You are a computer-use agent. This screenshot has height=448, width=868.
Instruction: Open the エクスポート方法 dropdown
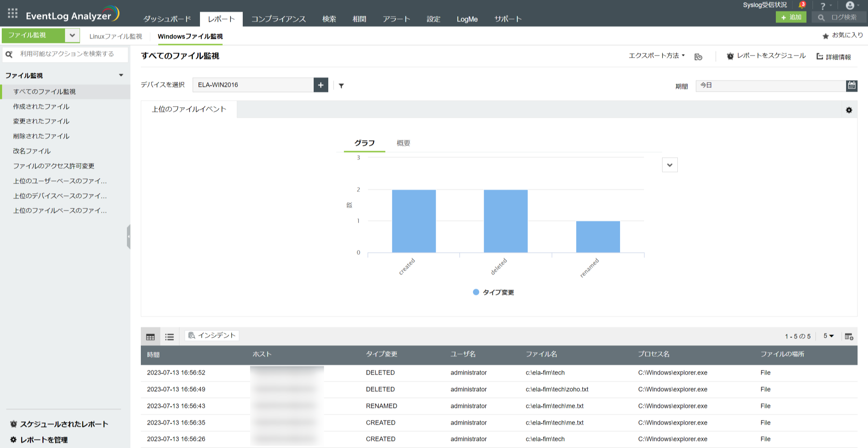(656, 56)
